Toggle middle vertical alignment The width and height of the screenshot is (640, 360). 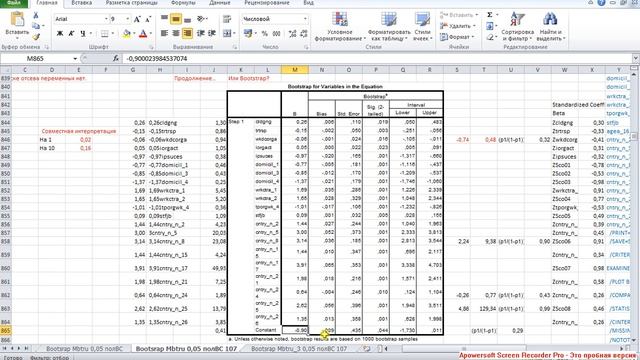click(x=176, y=19)
